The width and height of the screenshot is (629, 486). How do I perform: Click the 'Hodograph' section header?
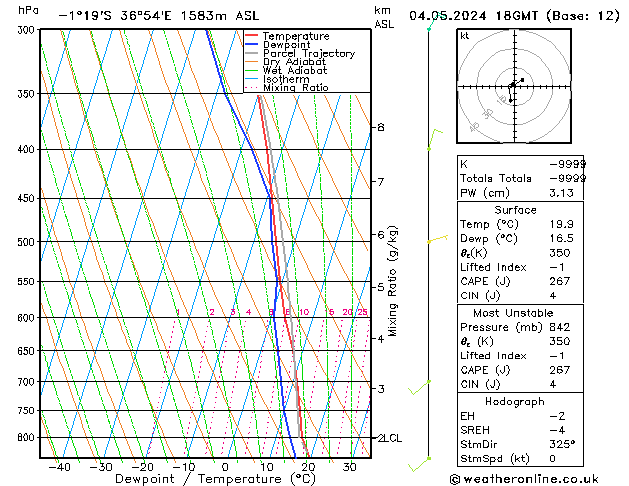click(x=515, y=402)
